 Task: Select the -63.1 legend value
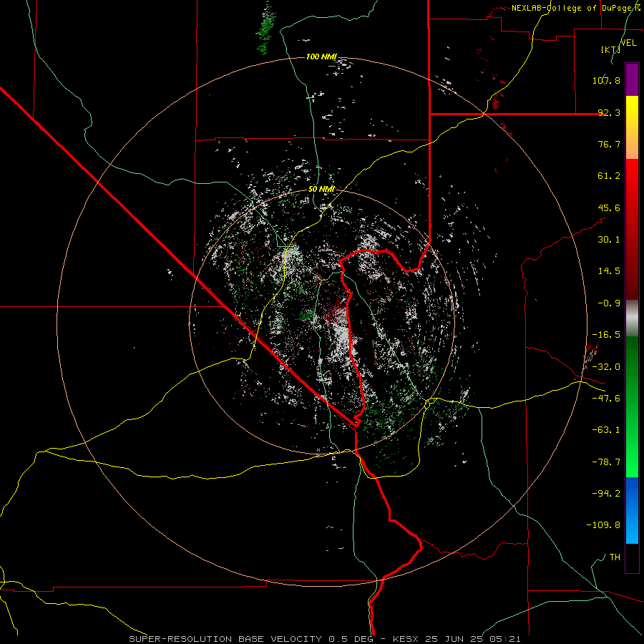pyautogui.click(x=606, y=430)
